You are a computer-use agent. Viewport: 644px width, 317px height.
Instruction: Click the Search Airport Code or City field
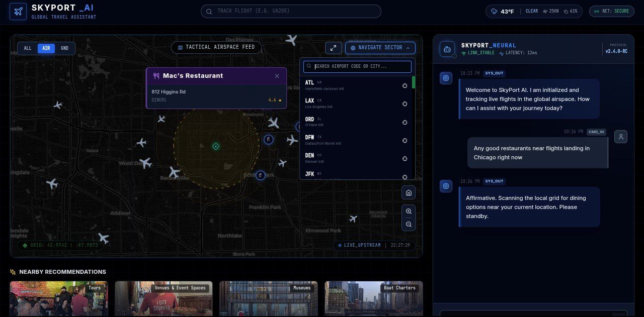click(x=357, y=66)
